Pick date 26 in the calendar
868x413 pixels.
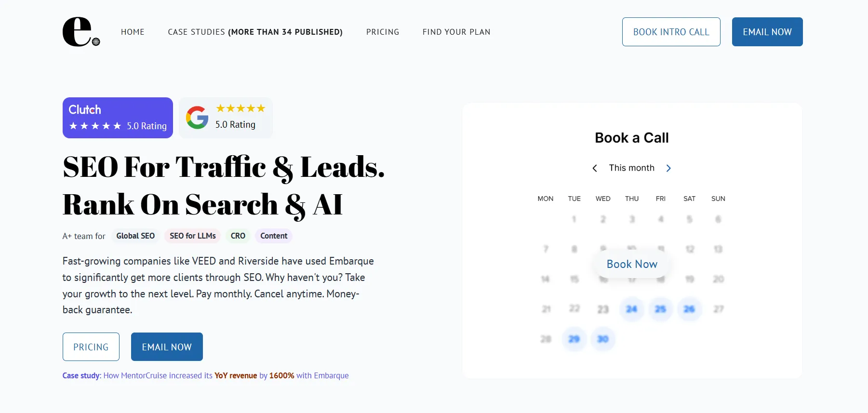click(x=689, y=309)
